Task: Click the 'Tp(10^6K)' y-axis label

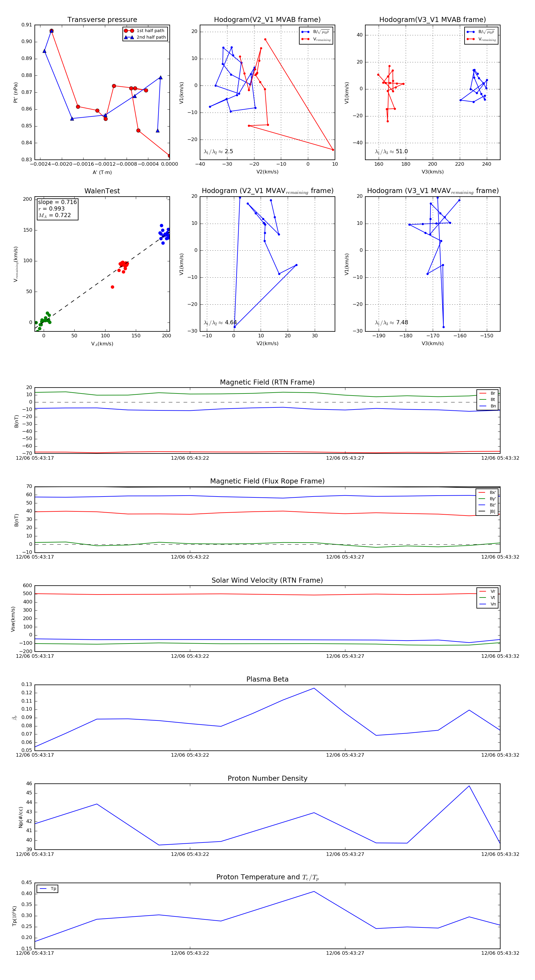Action: (15, 916)
